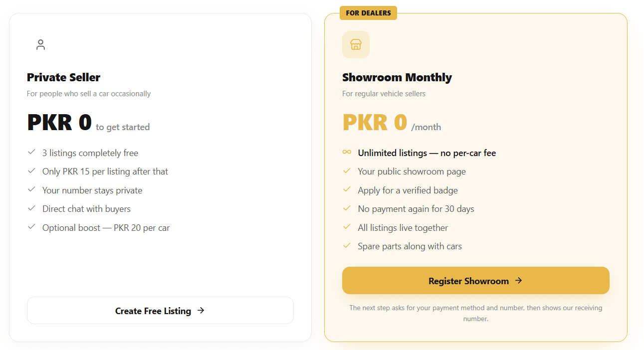
Task: Click checkmark beside Your number stays private
Action: pos(31,189)
